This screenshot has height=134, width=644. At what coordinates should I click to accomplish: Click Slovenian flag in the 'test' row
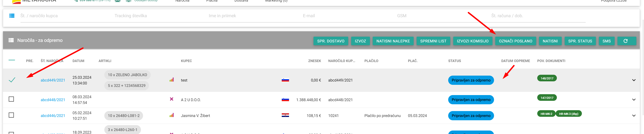tap(285, 80)
